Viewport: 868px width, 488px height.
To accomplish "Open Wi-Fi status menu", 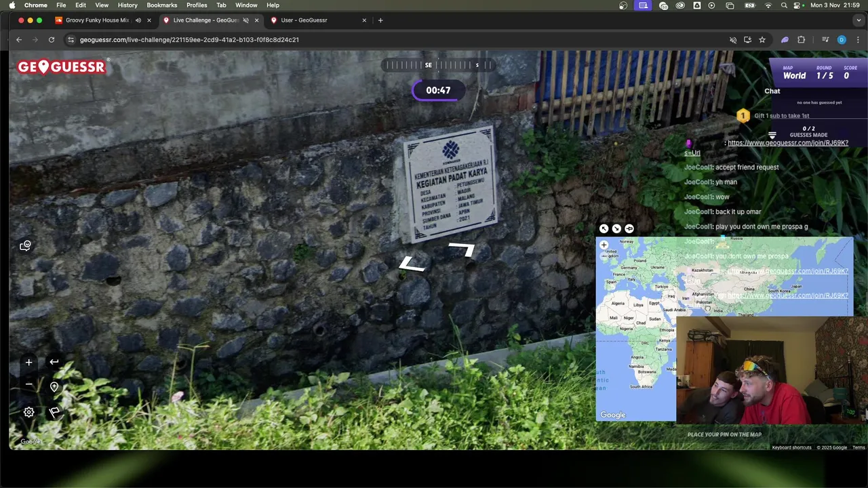I will pyautogui.click(x=768, y=5).
